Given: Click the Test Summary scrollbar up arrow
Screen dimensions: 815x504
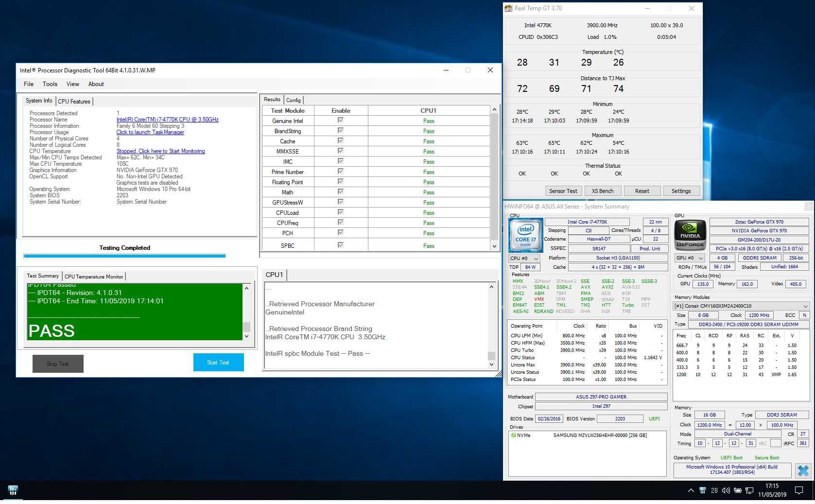Looking at the screenshot, I should pyautogui.click(x=246, y=288).
